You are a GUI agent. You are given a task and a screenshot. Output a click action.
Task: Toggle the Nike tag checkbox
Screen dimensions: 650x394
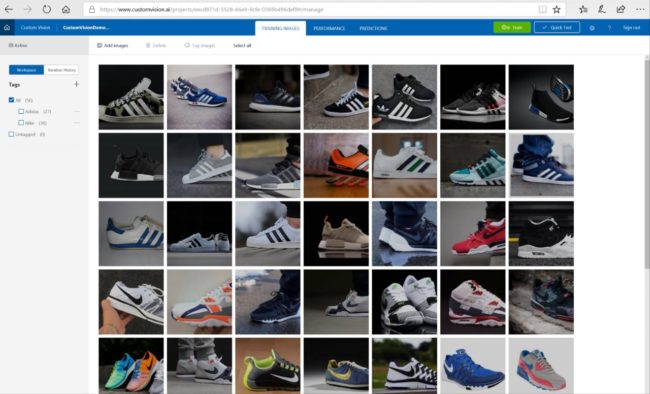21,123
